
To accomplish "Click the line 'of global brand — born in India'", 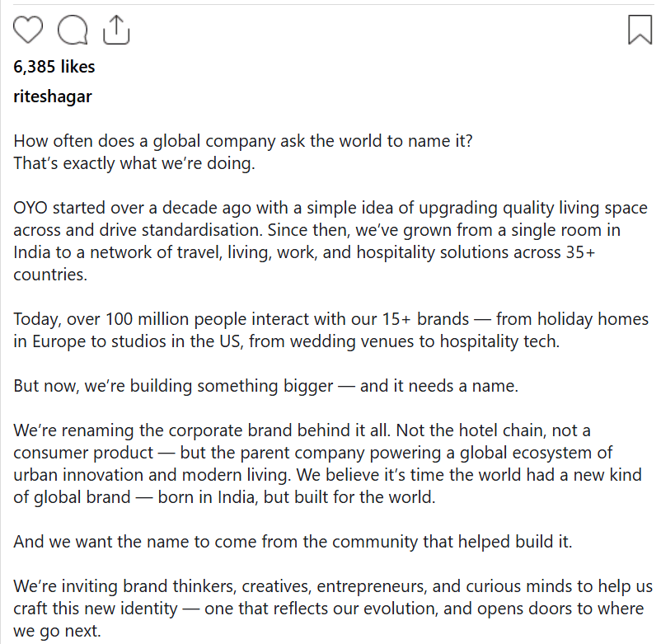I will point(224,498).
